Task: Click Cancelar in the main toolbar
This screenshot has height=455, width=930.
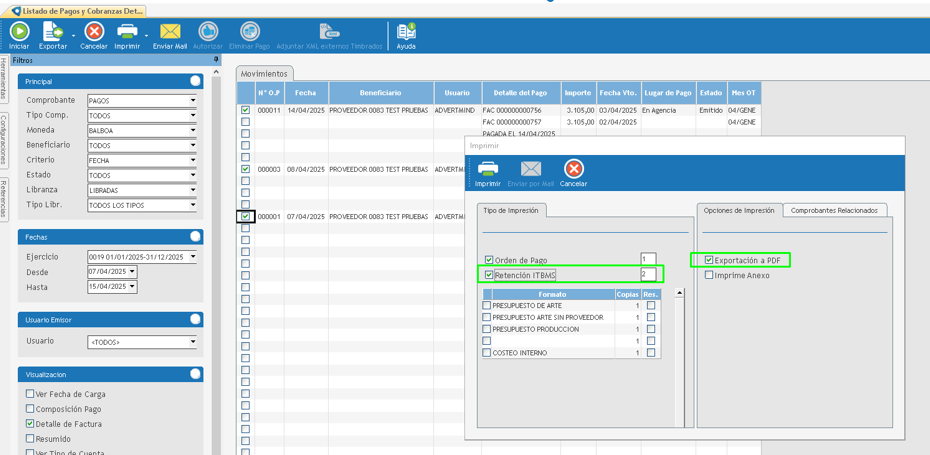Action: pos(94,33)
